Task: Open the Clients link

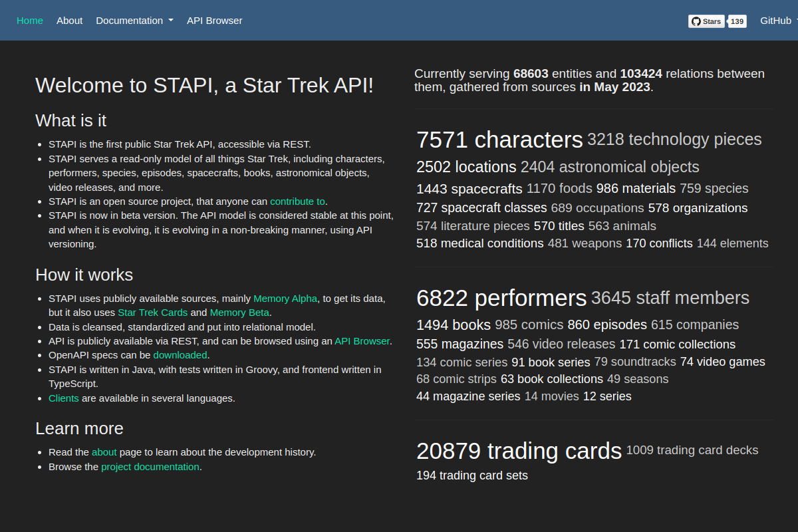Action: 64,398
